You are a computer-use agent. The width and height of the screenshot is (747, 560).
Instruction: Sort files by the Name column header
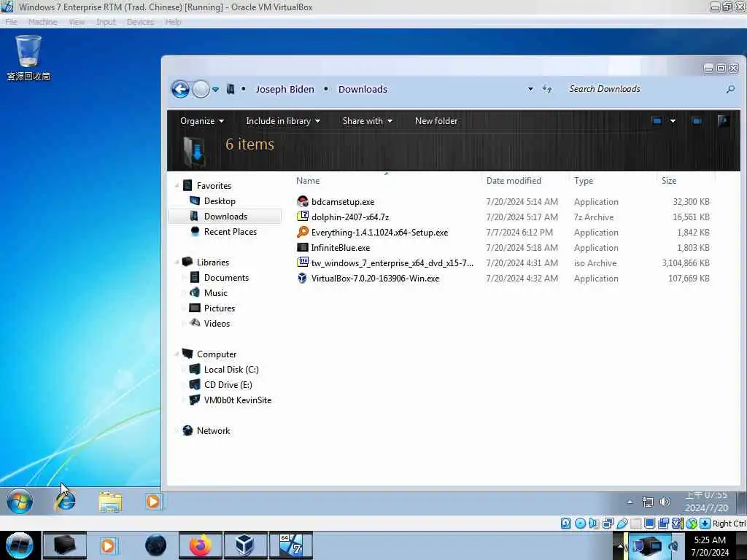386,181
